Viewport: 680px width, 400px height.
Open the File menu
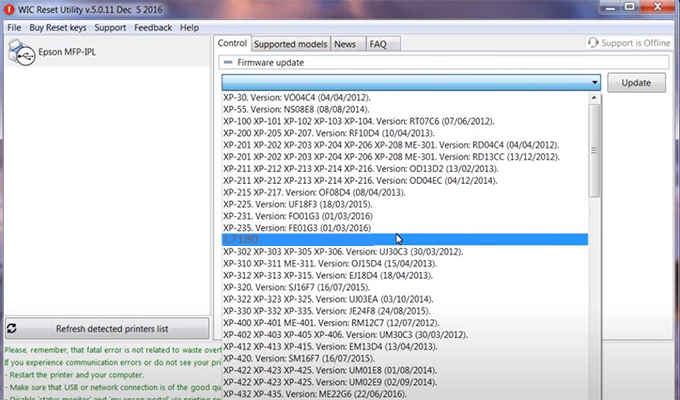(14, 28)
